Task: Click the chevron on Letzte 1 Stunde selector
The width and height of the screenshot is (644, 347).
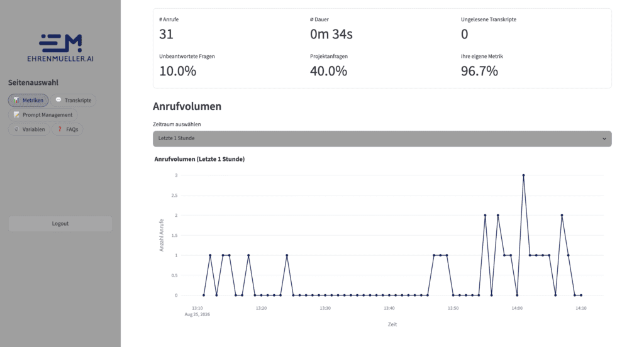Action: click(604, 139)
